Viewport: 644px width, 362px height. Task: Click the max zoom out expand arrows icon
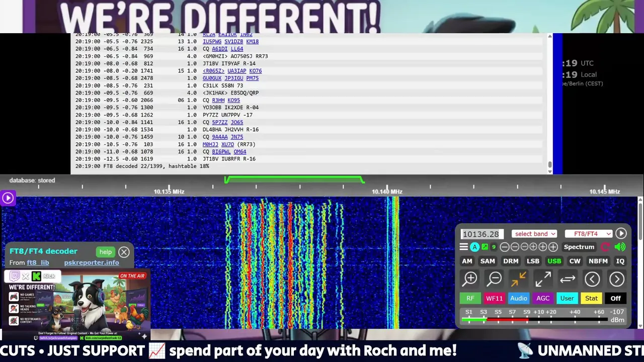pyautogui.click(x=543, y=279)
